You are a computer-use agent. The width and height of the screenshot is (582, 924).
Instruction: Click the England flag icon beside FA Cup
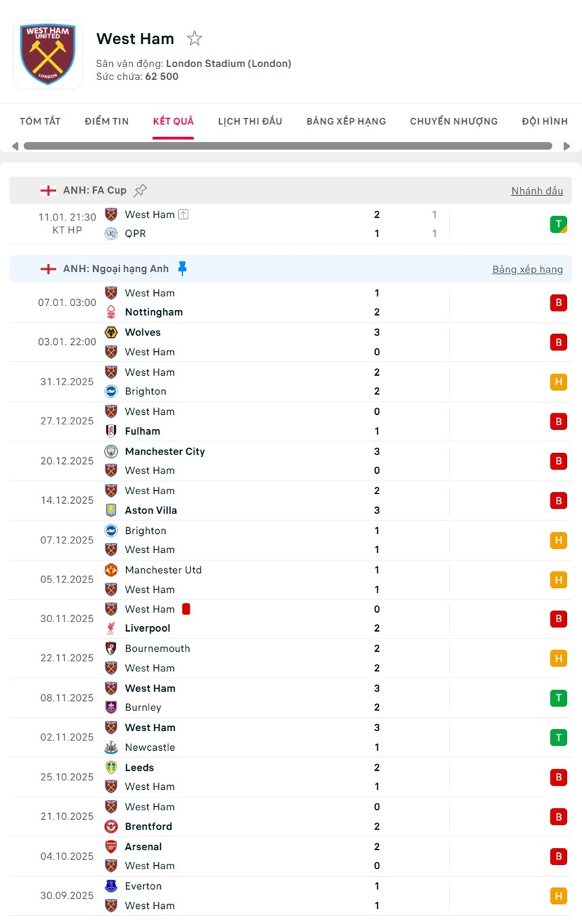pos(48,190)
